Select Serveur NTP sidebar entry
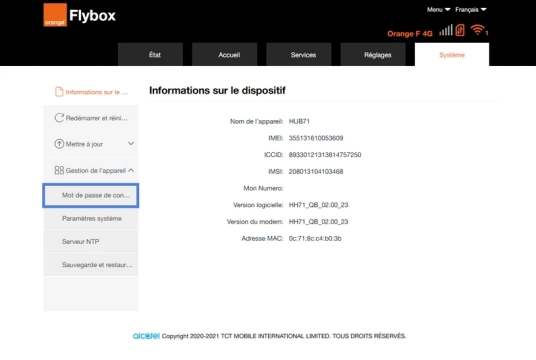The image size is (536, 360). point(91,242)
